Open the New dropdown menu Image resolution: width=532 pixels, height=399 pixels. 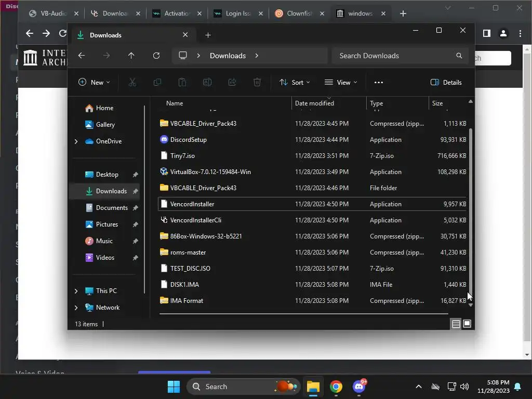[95, 82]
